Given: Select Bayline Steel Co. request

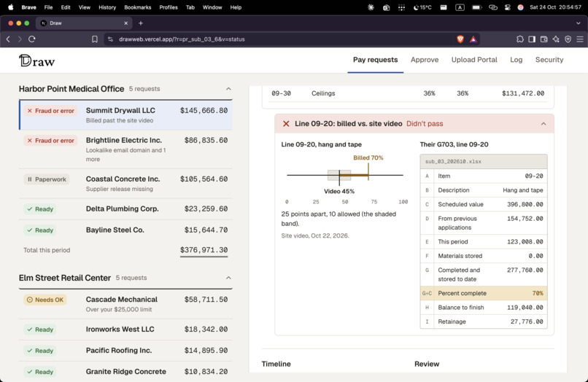Looking at the screenshot, I should pyautogui.click(x=125, y=230).
